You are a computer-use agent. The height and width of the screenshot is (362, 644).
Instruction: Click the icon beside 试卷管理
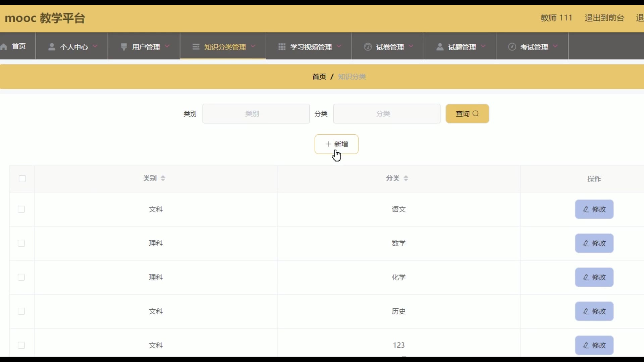368,47
